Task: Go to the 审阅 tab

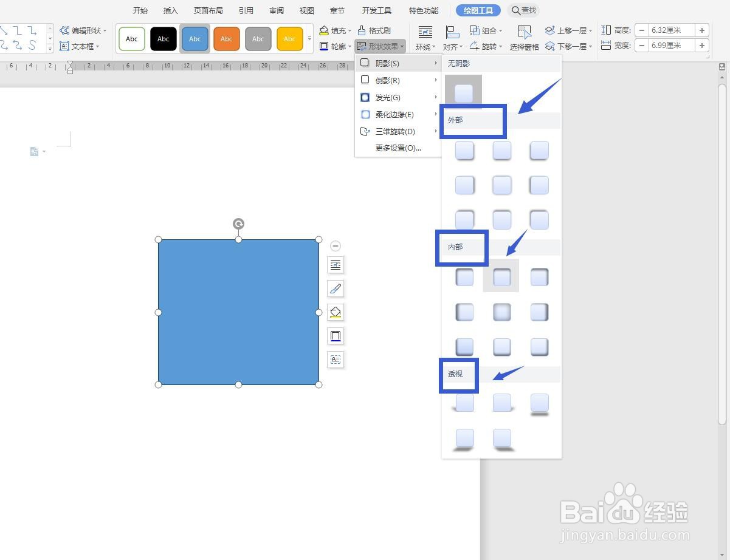Action: 277,10
